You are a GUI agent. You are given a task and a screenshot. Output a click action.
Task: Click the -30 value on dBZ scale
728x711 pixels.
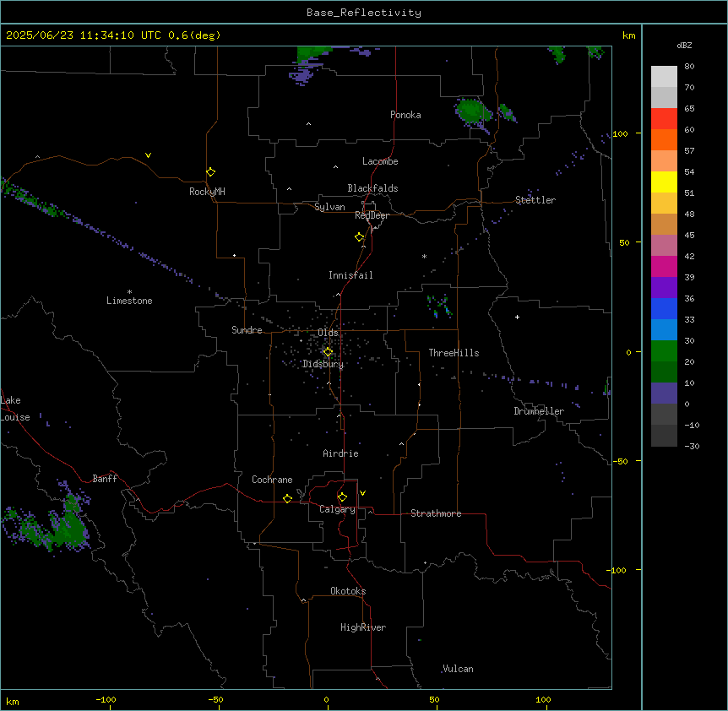(x=692, y=447)
